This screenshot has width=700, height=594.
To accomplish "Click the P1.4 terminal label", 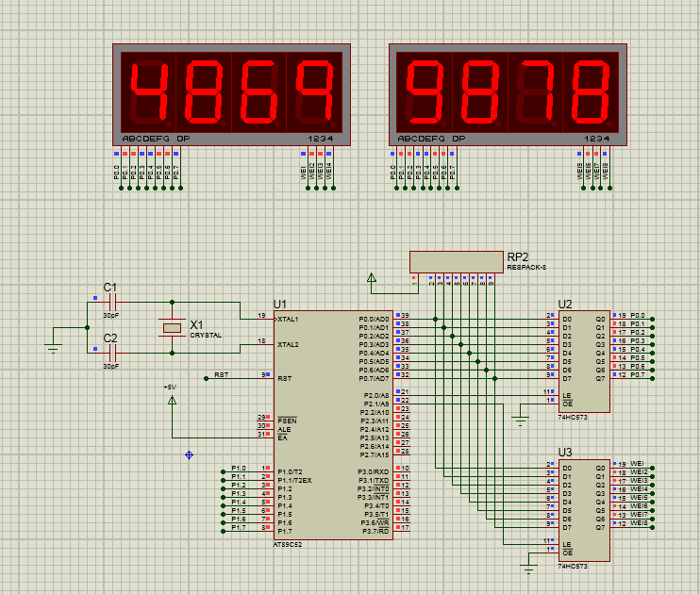I will (x=239, y=502).
